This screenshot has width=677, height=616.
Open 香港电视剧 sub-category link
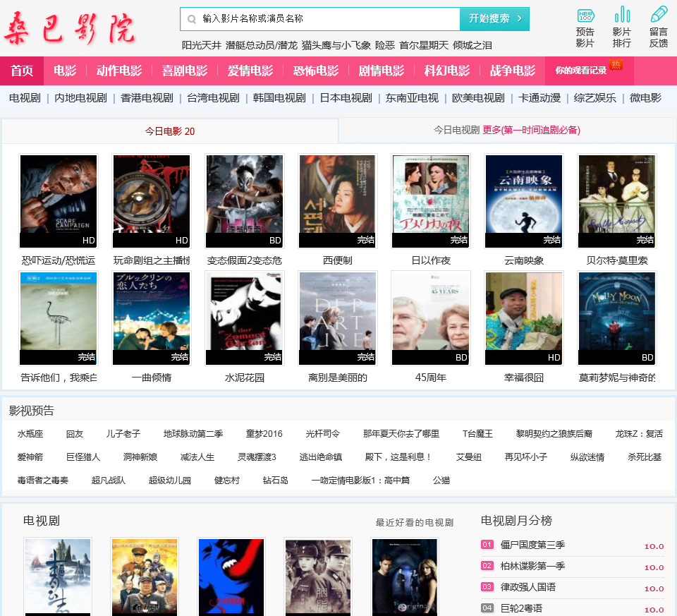coord(147,98)
